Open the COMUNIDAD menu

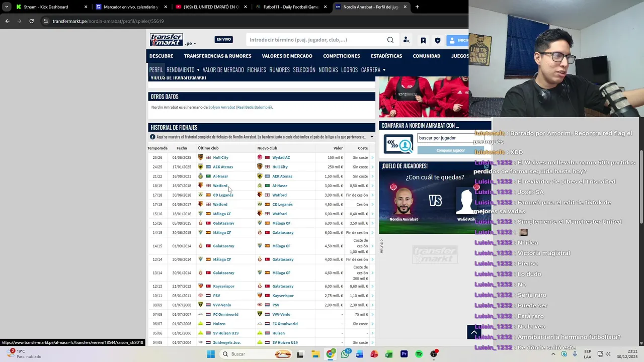pyautogui.click(x=427, y=56)
